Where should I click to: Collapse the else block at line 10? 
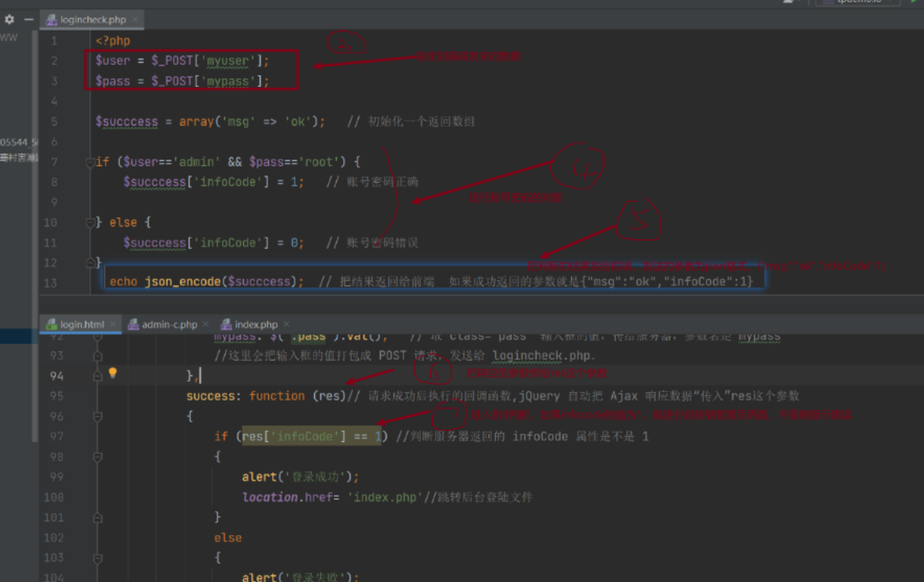[90, 223]
